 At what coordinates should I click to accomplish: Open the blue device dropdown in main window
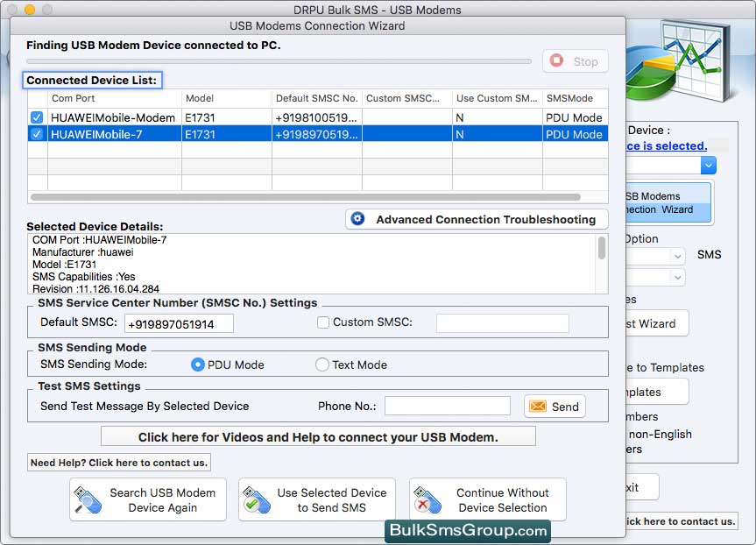(x=709, y=166)
